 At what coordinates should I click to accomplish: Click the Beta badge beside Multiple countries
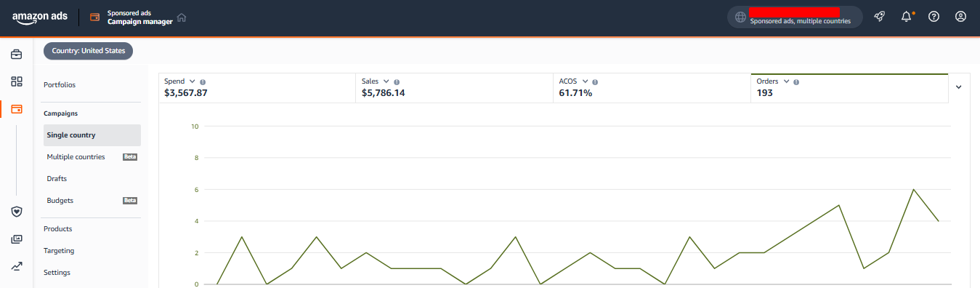click(130, 157)
